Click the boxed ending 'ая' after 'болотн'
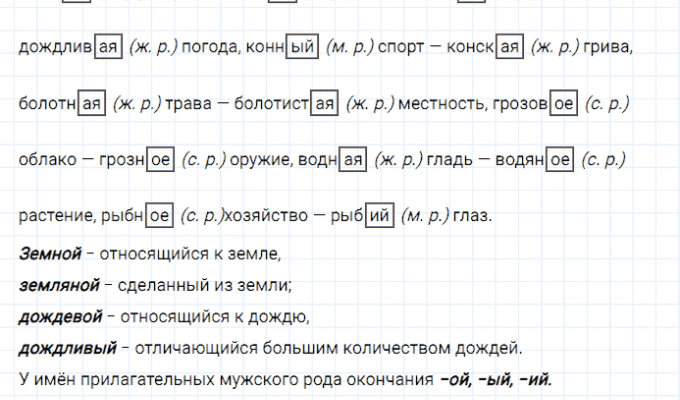This screenshot has height=400, width=680. pyautogui.click(x=91, y=103)
